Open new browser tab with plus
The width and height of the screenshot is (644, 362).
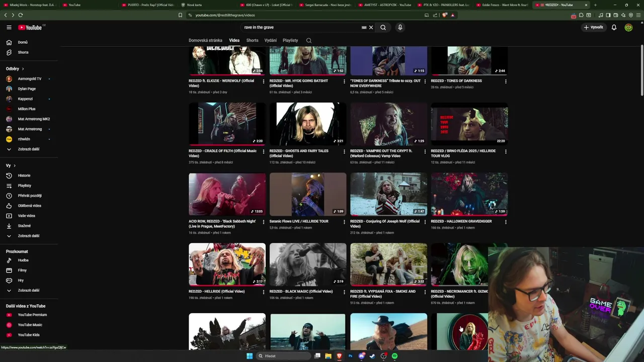pos(595,5)
